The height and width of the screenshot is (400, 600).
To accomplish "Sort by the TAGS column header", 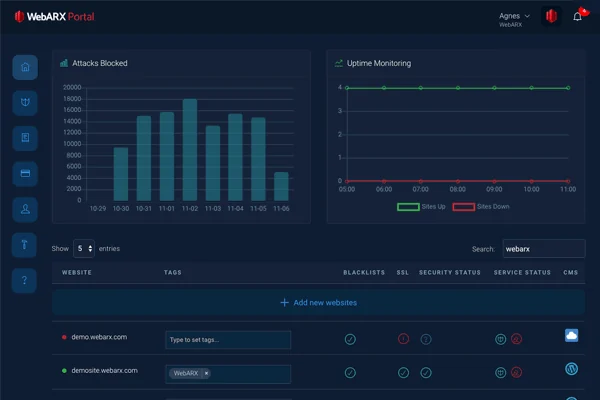I will pos(173,273).
